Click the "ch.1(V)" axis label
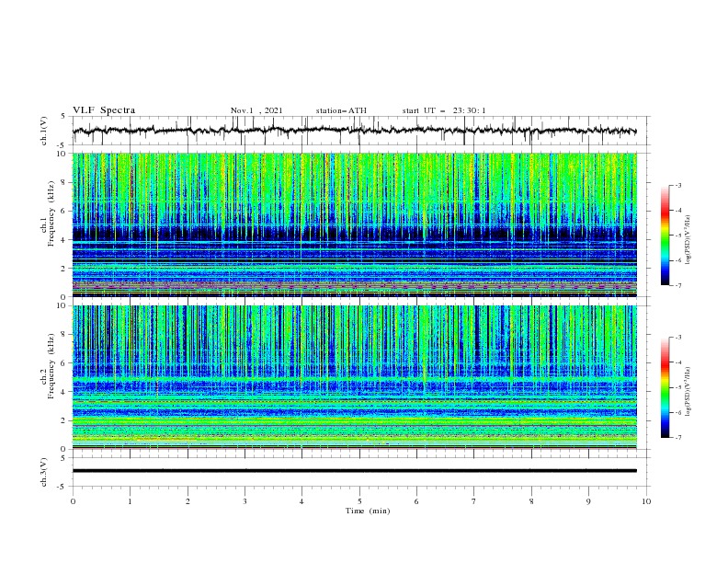The image size is (728, 563). point(44,131)
